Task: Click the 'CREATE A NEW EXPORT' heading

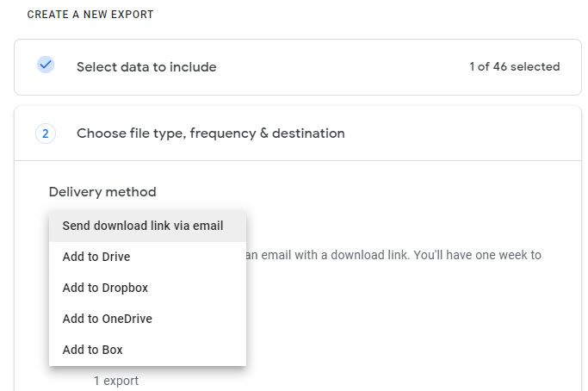Action: point(90,15)
